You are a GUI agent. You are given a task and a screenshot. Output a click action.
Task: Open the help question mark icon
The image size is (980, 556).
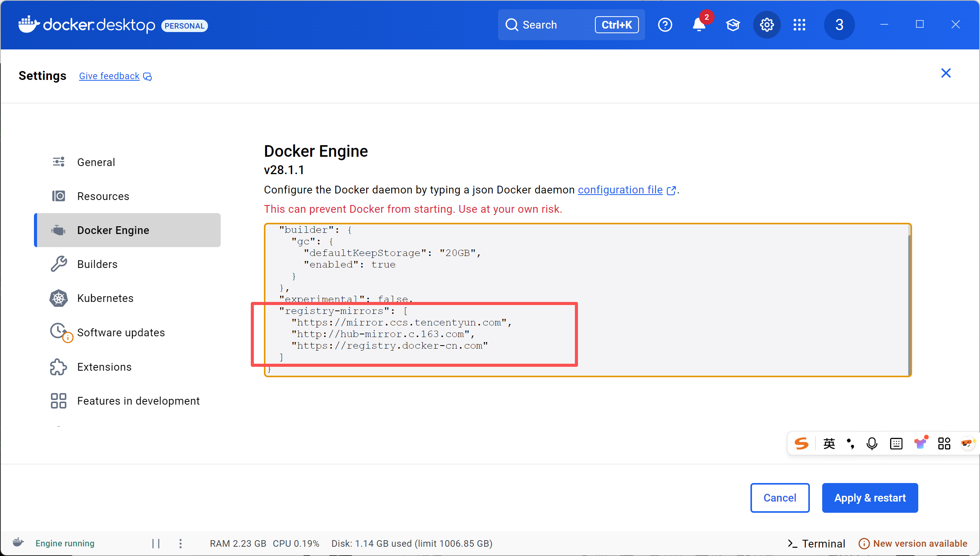pyautogui.click(x=665, y=25)
